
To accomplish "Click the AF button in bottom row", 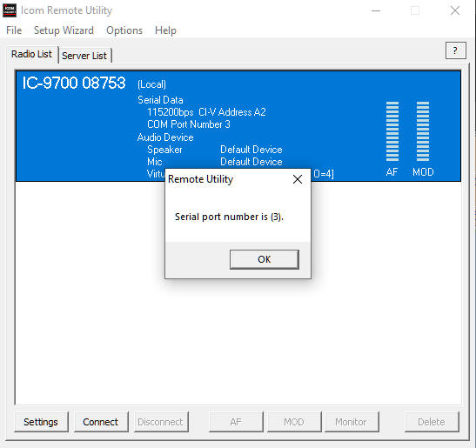I will pos(236,422).
